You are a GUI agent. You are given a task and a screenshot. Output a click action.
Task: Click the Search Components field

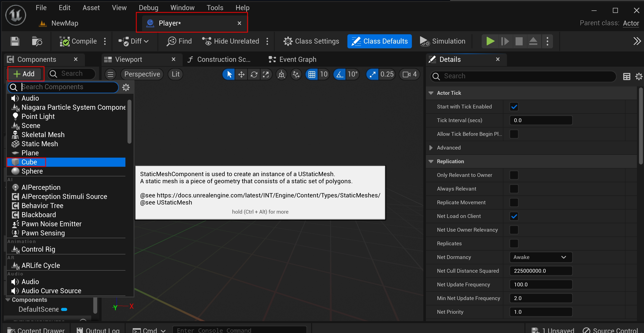click(63, 87)
